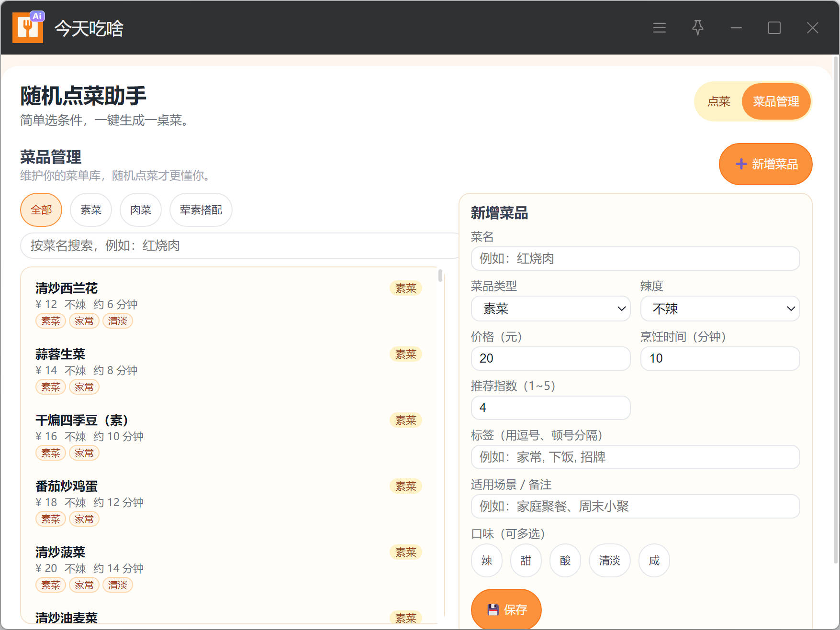Click the plus icon on 新增菜品
The height and width of the screenshot is (630, 840).
(x=741, y=164)
